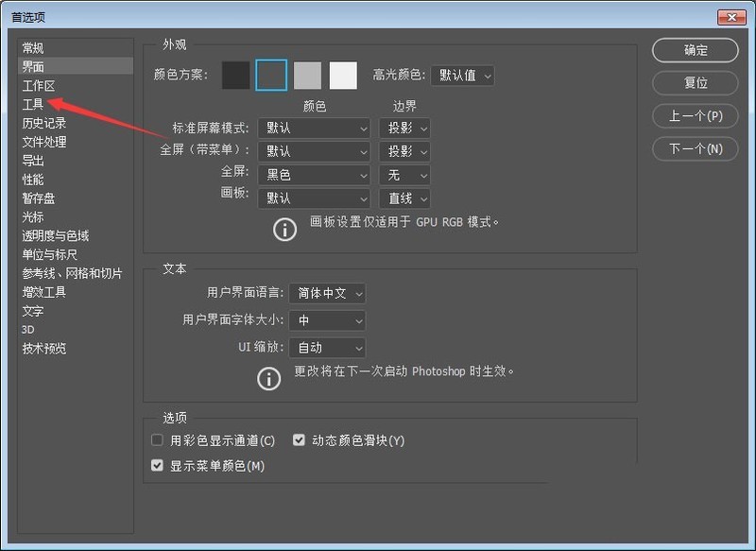The width and height of the screenshot is (756, 551).
Task: Click the 下一个(N) button
Action: (x=695, y=149)
